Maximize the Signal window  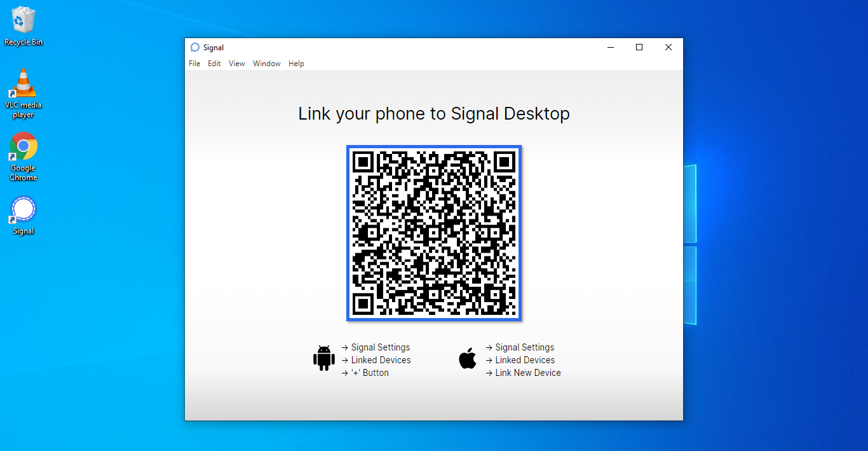(x=639, y=47)
